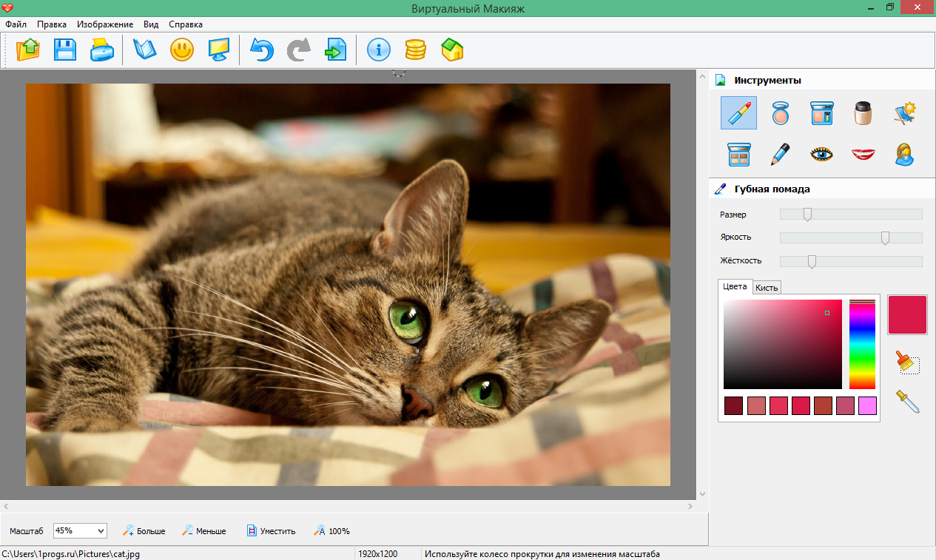Open the Изображение menu

coord(105,24)
